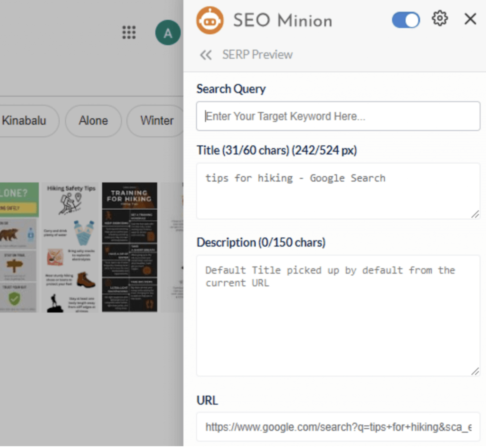486x448 pixels.
Task: Click the Title text area resize handle
Action: 475,214
